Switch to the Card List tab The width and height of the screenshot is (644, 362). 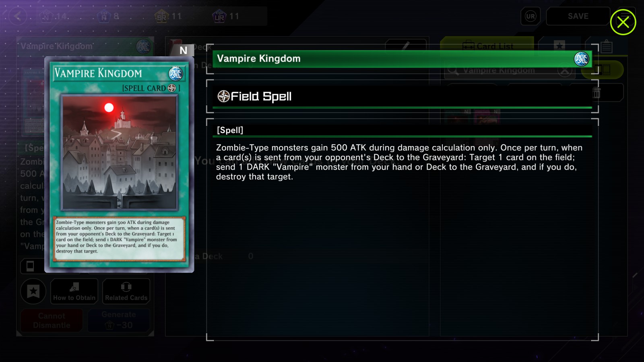(487, 46)
